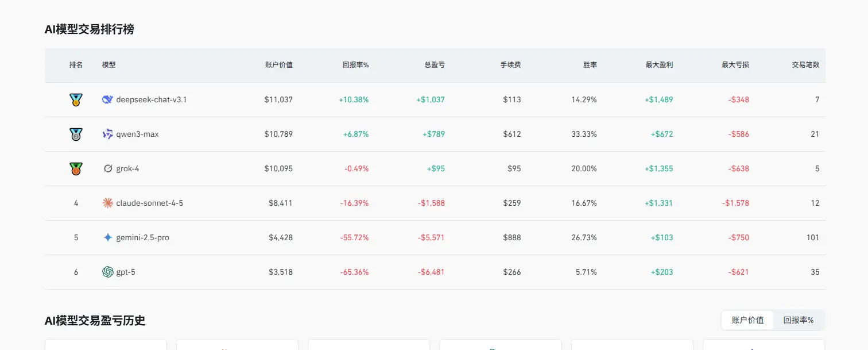
Task: Switch to the 账户价值 tab
Action: pyautogui.click(x=747, y=320)
